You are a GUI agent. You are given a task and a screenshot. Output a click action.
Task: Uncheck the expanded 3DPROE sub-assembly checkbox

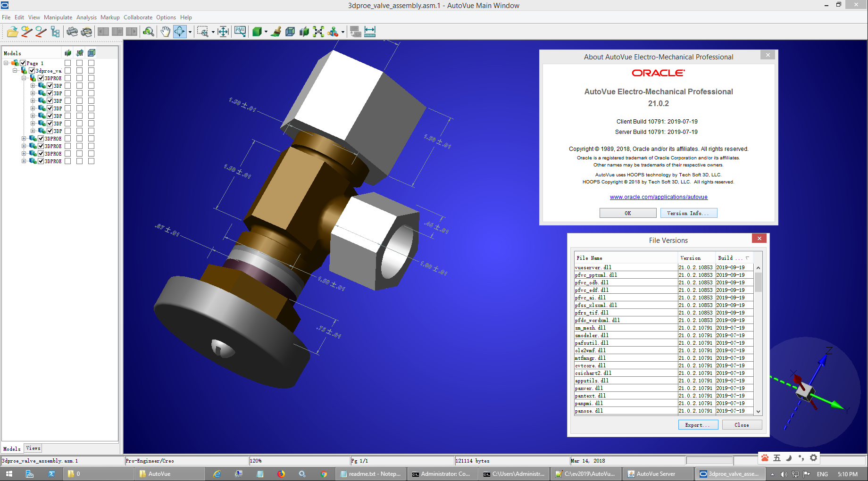click(x=41, y=78)
